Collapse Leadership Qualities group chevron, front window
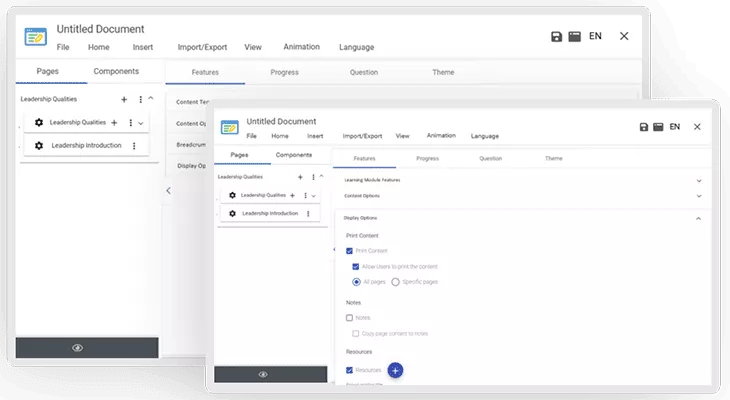Screen dimensions: 730x400 click(321, 176)
